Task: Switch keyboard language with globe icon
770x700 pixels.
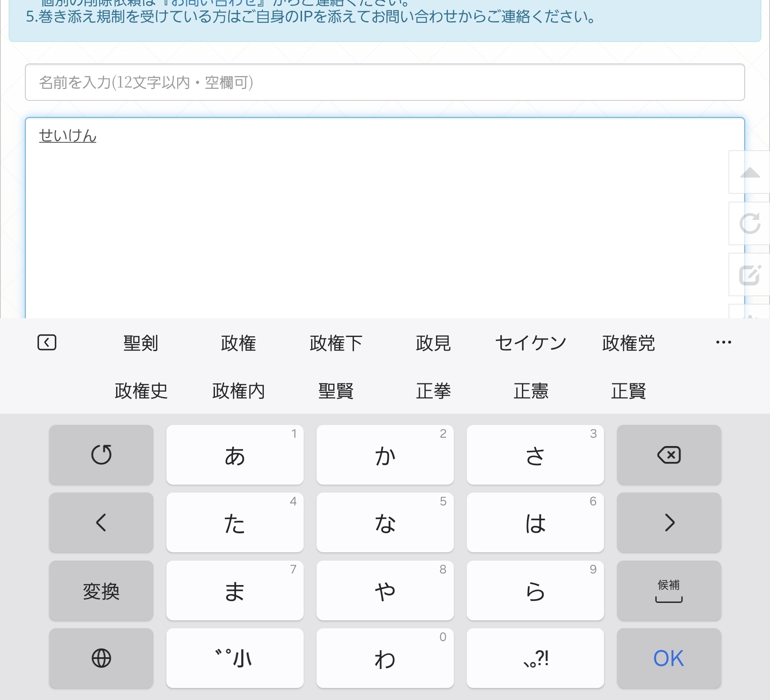Action: pyautogui.click(x=101, y=658)
